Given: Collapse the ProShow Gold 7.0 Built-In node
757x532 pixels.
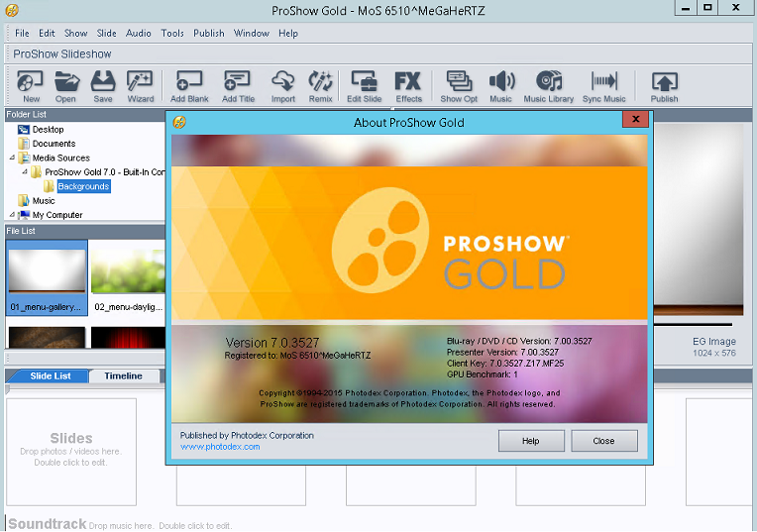Looking at the screenshot, I should click(x=25, y=171).
